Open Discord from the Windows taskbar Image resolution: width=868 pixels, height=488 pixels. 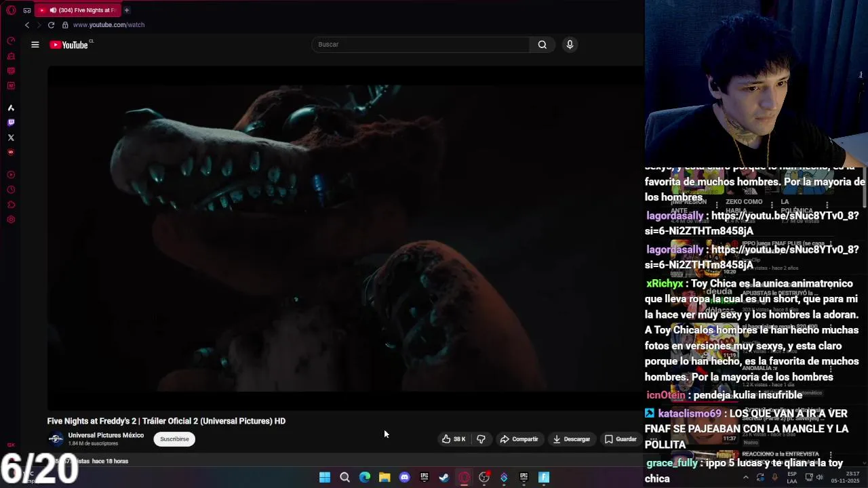point(405,477)
